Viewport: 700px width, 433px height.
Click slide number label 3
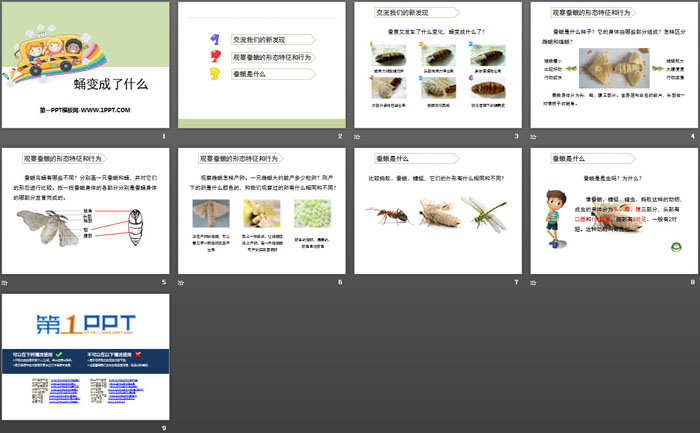click(517, 136)
